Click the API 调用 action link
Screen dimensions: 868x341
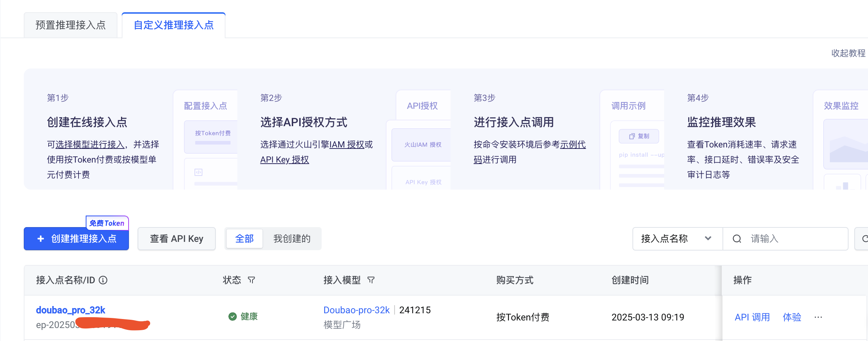752,317
